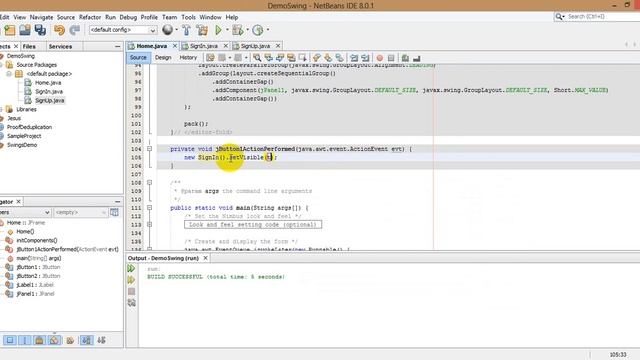The width and height of the screenshot is (640, 360).
Task: Click the Stop build square icon in Output
Action: 131,291
